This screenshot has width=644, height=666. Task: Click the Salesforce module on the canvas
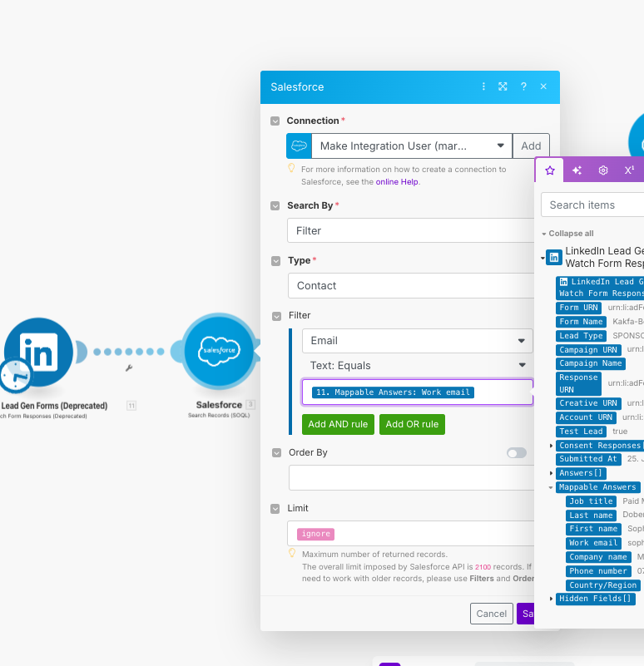coord(219,351)
